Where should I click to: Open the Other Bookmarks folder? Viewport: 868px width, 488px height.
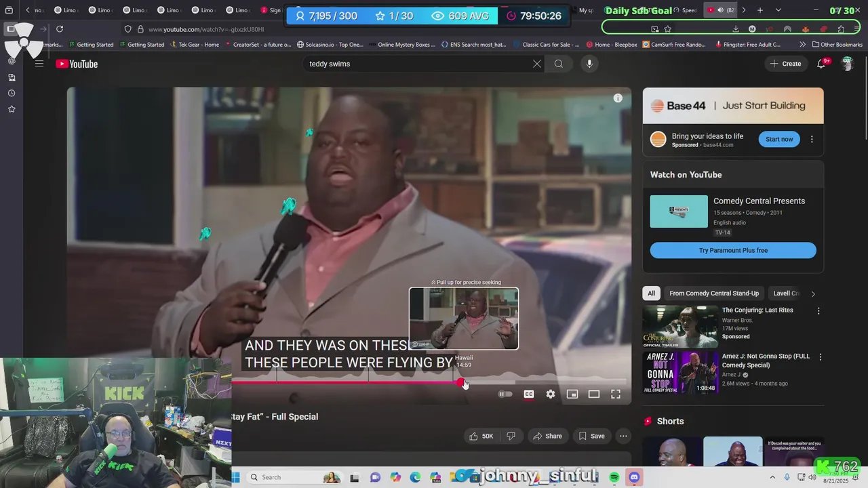837,45
